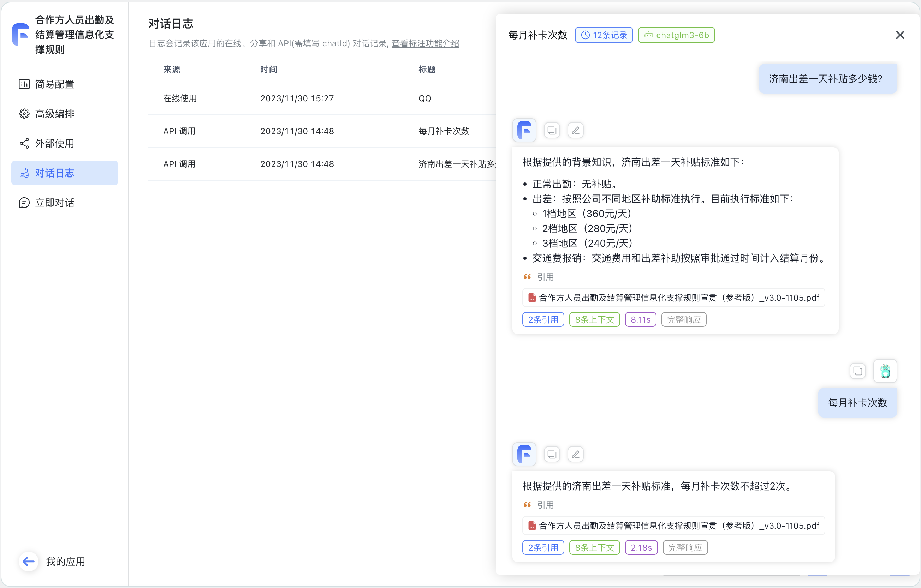Viewport: 921px width, 588px height.
Task: Go to 外部使用 section
Action: pos(54,143)
